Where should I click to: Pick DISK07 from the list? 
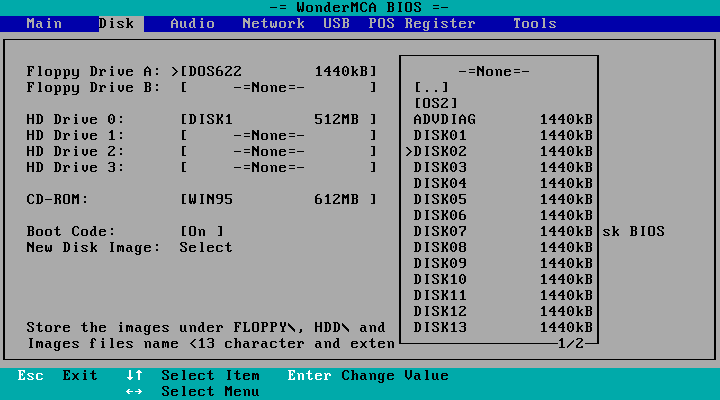click(x=503, y=231)
